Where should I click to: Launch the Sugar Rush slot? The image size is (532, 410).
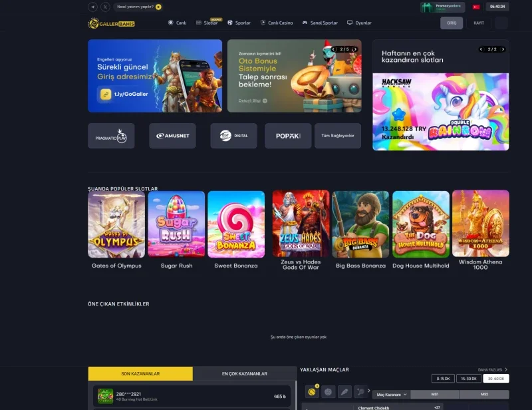[x=176, y=224]
